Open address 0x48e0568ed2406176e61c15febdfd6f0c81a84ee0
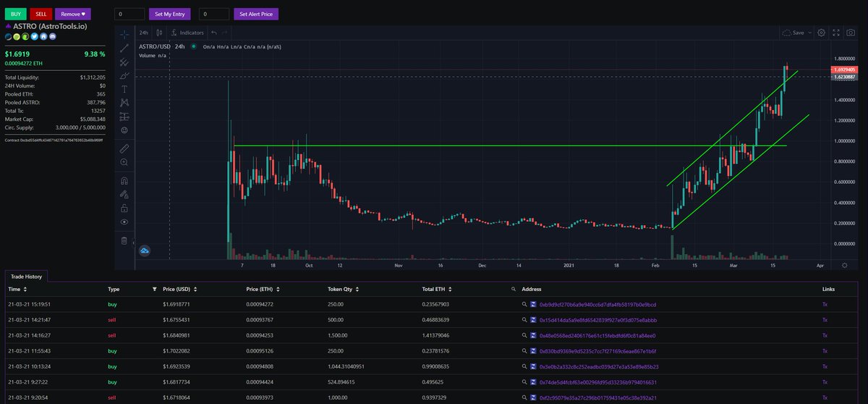 [x=596, y=336]
